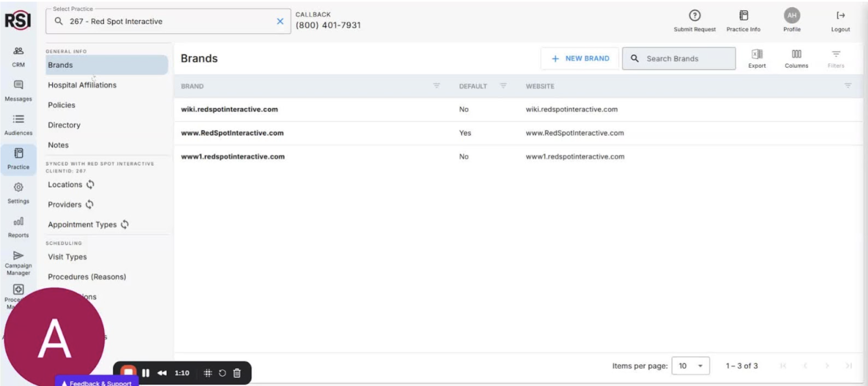Open the www.RedSpotInteractive.com brand row

pos(232,133)
